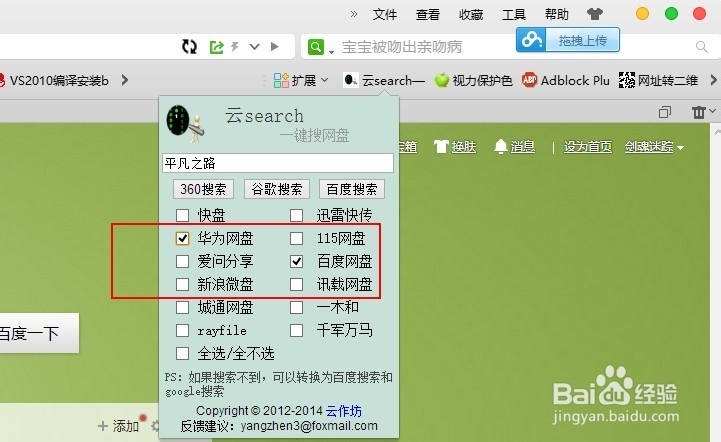The width and height of the screenshot is (721, 442).
Task: Check the 115网盘 checkbox
Action: (297, 238)
